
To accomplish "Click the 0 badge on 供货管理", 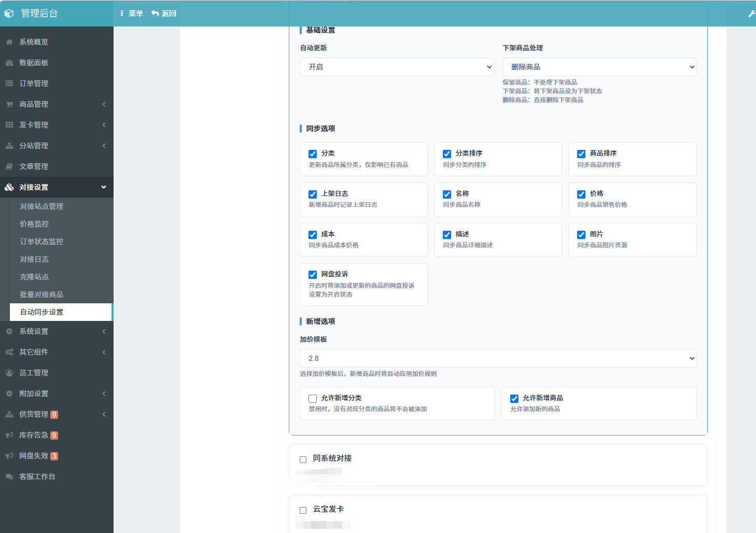I will click(54, 415).
